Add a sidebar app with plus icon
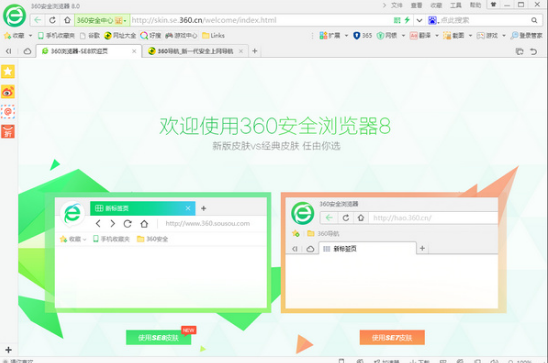This screenshot has width=548, height=363. [9, 349]
